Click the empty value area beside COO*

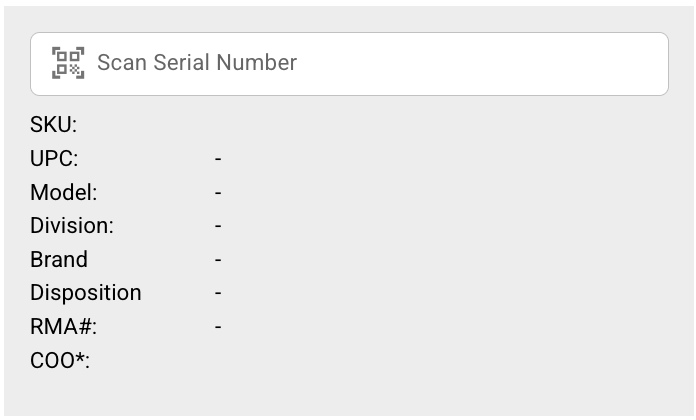coord(218,360)
